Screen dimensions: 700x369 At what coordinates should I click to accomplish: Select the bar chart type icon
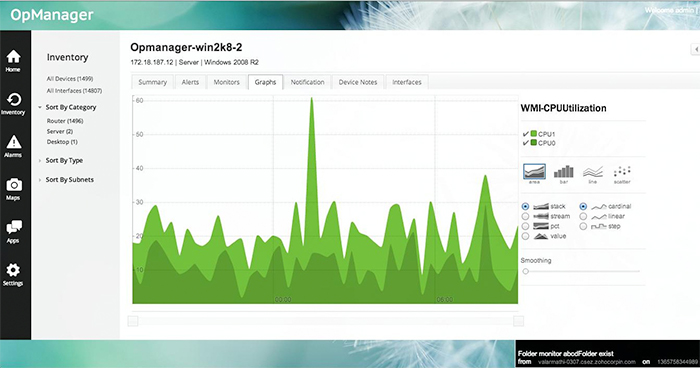pyautogui.click(x=563, y=172)
